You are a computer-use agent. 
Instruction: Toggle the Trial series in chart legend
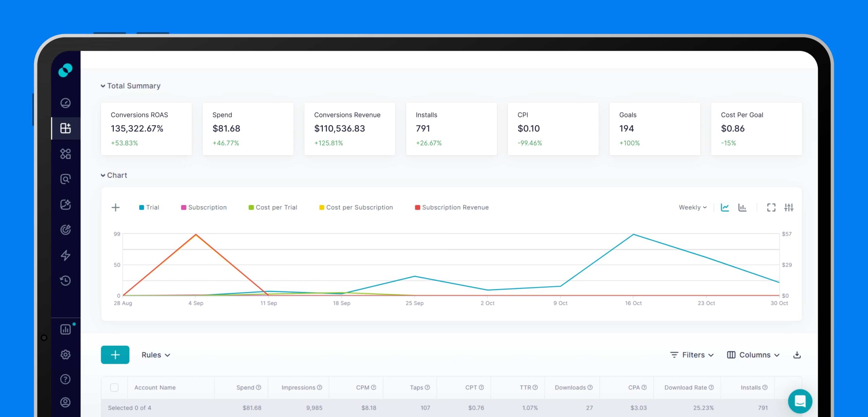pos(149,207)
